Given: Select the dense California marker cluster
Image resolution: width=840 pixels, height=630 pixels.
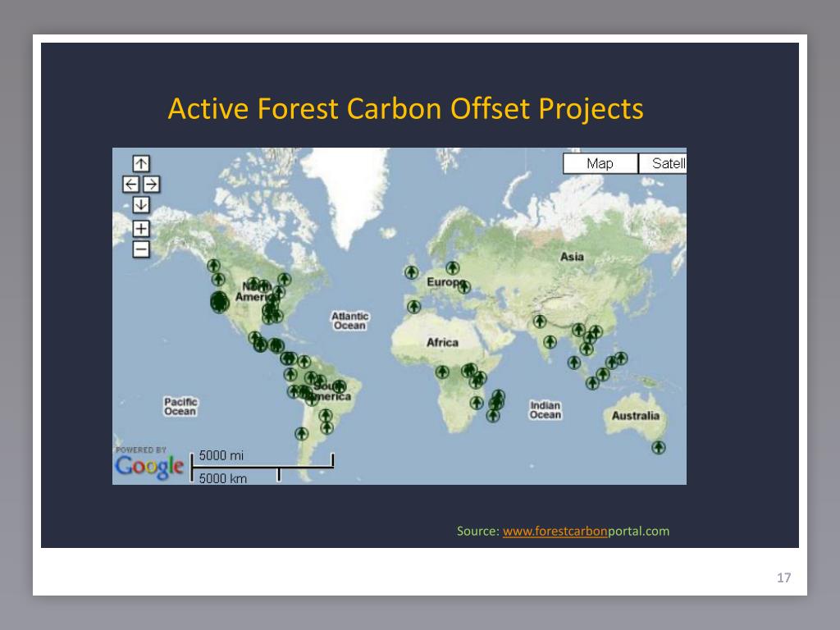Looking at the screenshot, I should (219, 302).
